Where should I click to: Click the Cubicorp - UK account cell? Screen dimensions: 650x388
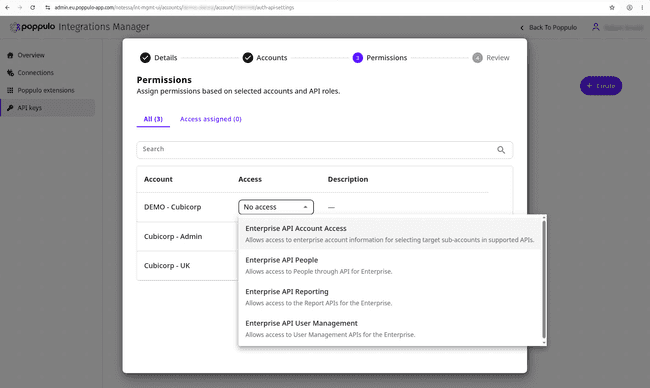[x=167, y=265]
